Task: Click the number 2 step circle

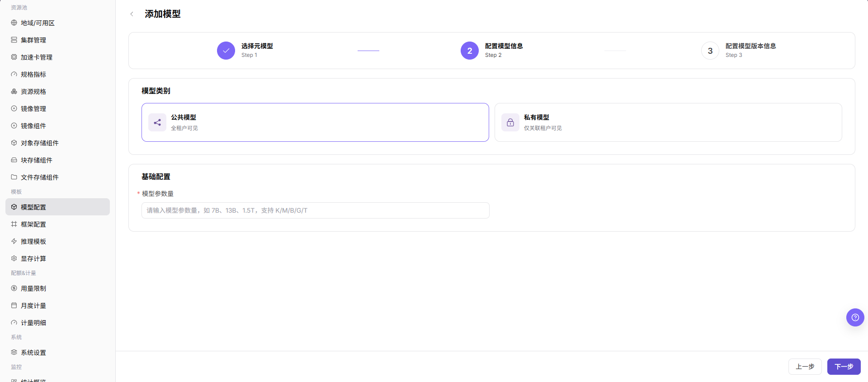Action: (x=470, y=51)
